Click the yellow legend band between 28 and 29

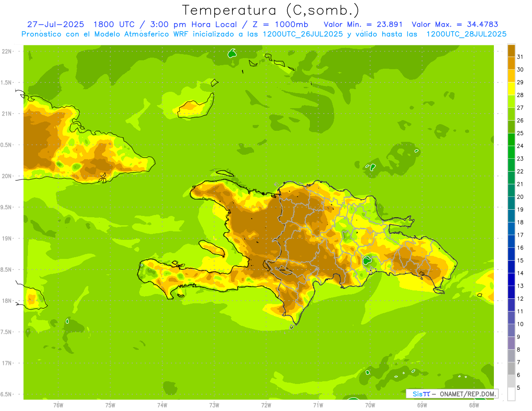click(511, 88)
